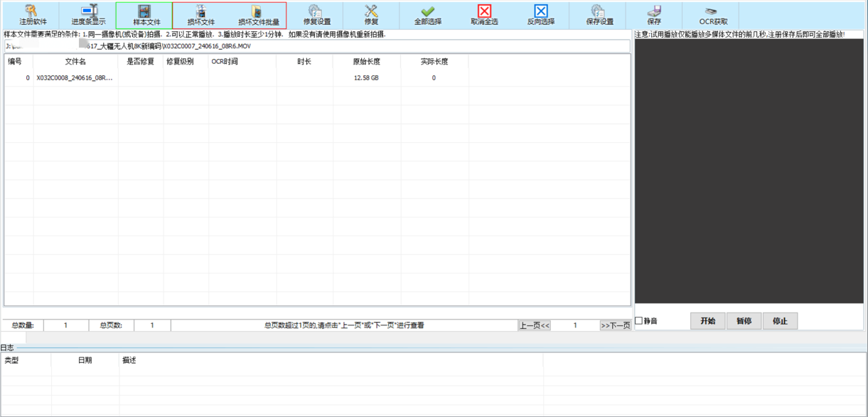
Task: Click 反向选择 invert selection icon
Action: click(540, 15)
